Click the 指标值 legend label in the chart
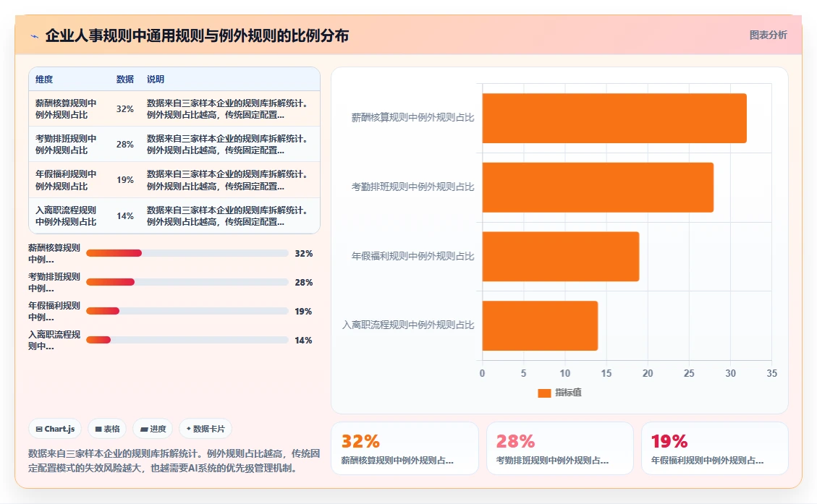 [569, 393]
